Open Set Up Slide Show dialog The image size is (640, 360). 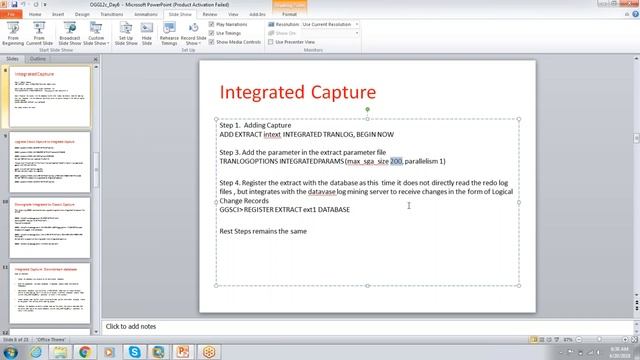point(126,33)
